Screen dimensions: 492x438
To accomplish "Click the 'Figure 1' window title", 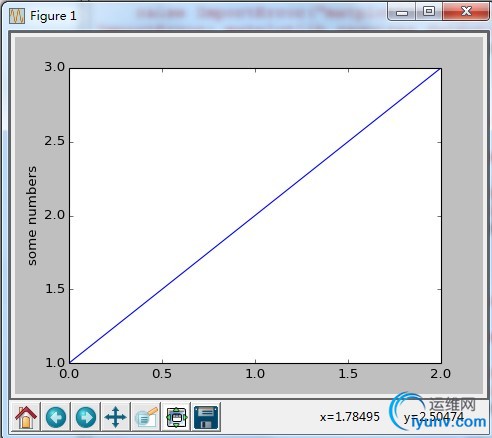I will click(53, 16).
